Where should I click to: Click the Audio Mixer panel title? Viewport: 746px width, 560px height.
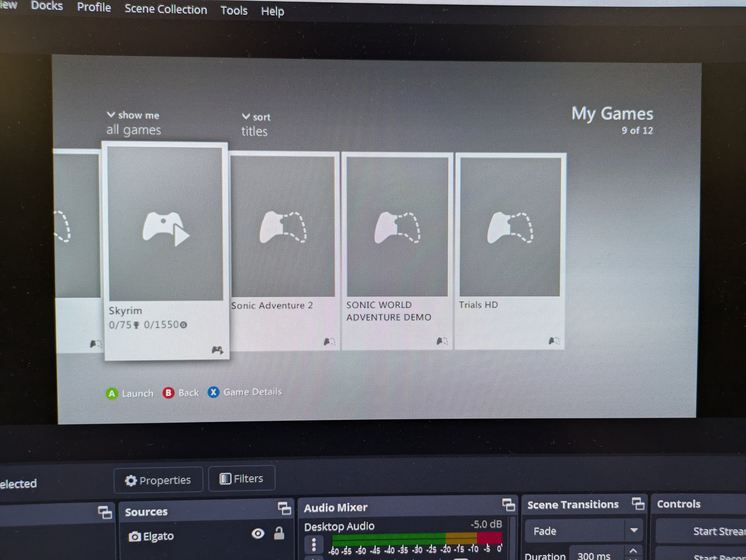[x=336, y=508]
